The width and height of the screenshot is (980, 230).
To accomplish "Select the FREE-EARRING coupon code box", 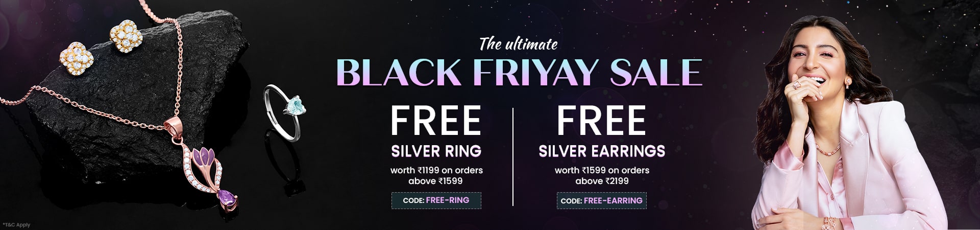I will tap(601, 201).
